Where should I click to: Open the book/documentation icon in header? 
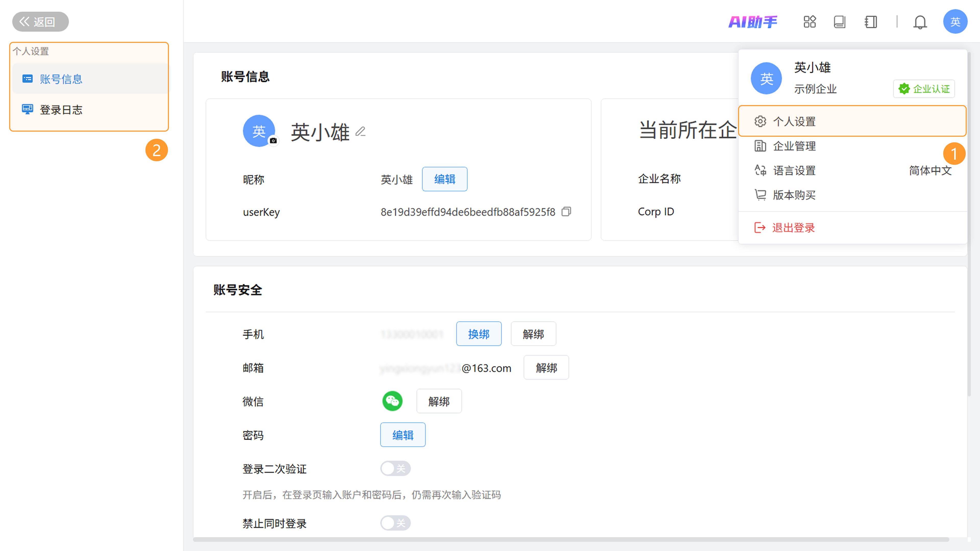coord(840,22)
